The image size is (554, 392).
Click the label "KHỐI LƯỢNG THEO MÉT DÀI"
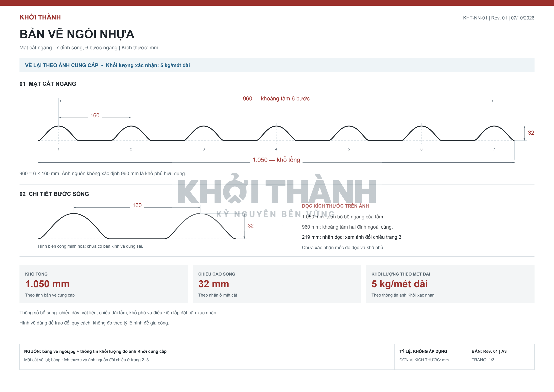point(401,274)
